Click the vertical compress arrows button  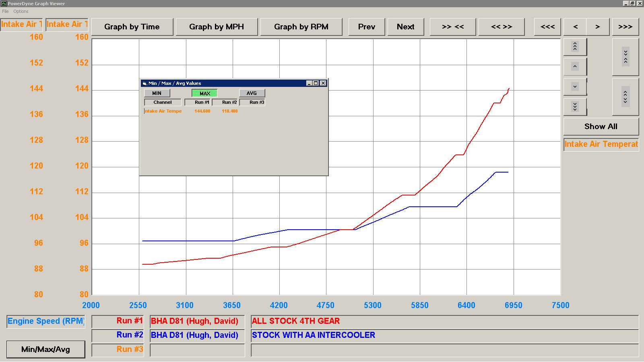(625, 57)
